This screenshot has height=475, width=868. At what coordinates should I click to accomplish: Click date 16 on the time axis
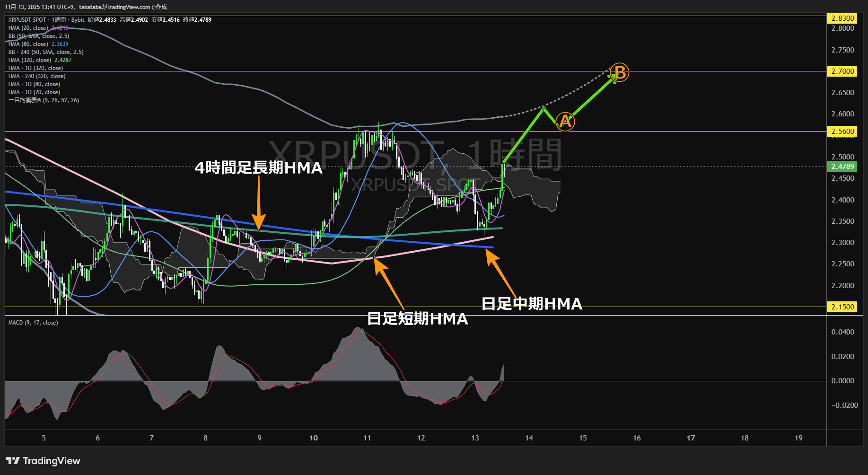coord(637,438)
